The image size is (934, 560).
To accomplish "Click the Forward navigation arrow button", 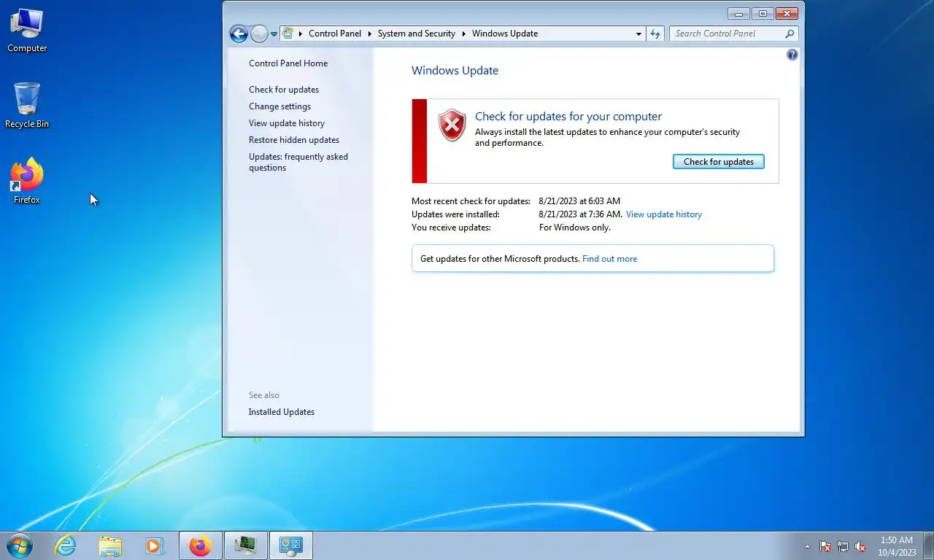I will click(x=259, y=34).
